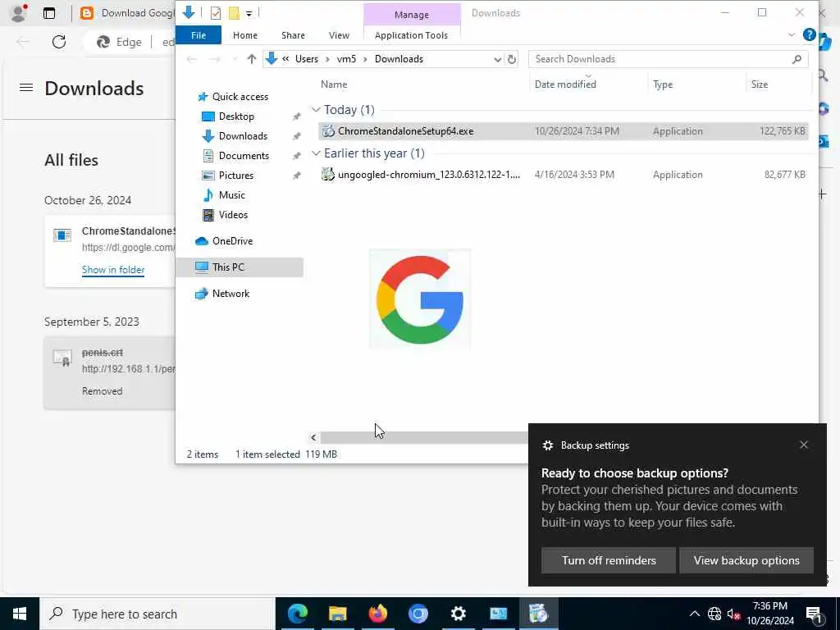This screenshot has width=840, height=630.
Task: Refresh the Downloads folder view
Action: tap(512, 59)
